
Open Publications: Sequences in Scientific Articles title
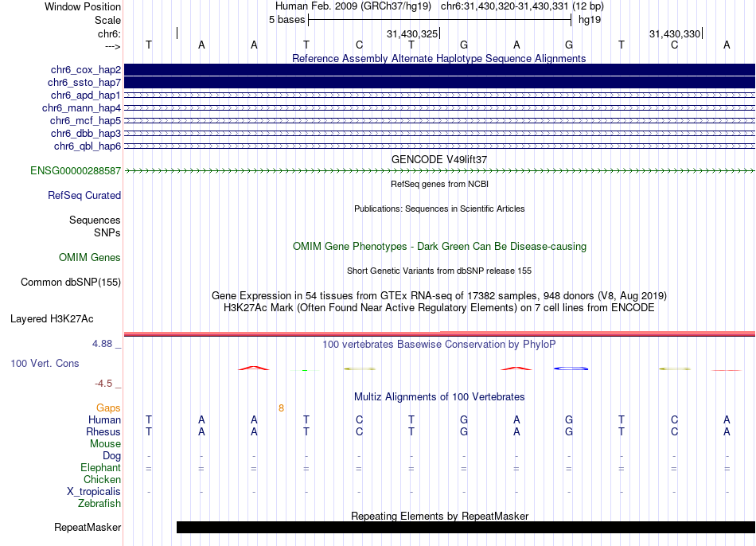click(439, 209)
